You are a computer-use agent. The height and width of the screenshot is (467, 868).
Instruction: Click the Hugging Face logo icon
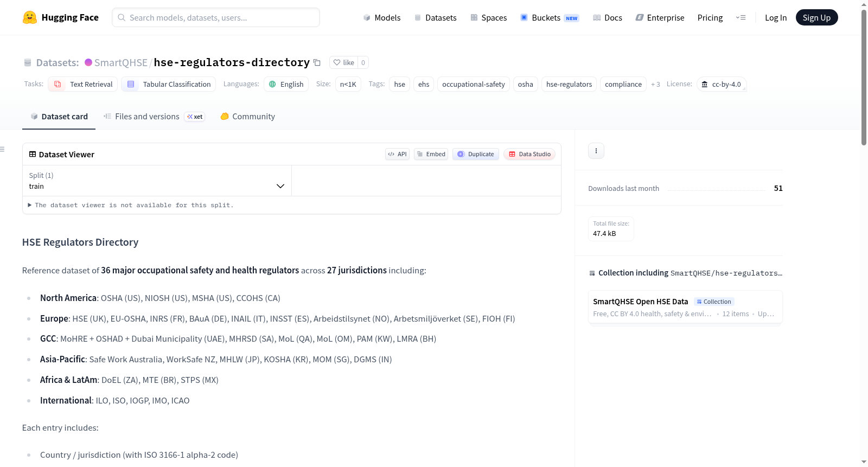point(30,17)
